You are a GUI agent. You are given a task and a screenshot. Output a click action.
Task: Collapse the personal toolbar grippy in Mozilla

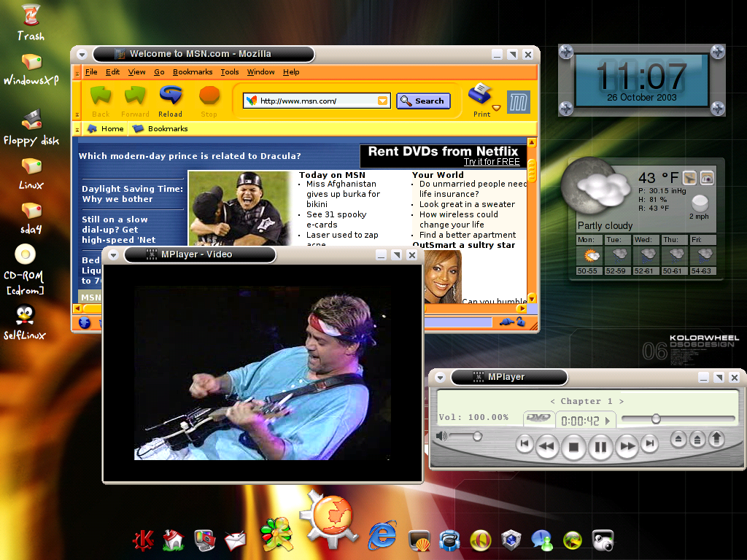pyautogui.click(x=77, y=129)
